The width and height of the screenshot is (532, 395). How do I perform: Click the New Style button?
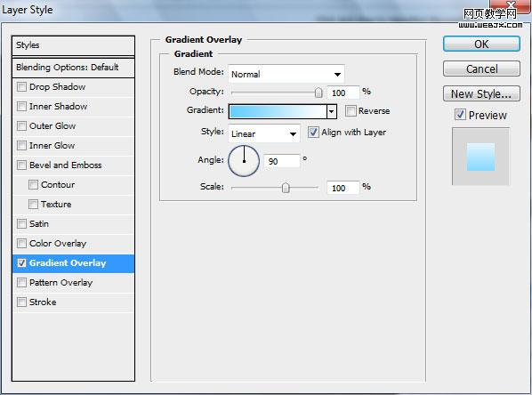click(481, 93)
